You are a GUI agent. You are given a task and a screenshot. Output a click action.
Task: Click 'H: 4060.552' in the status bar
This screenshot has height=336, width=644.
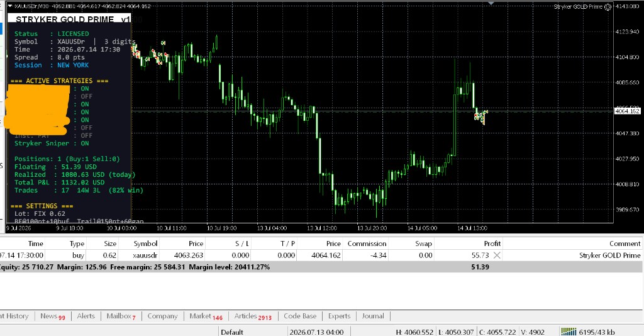[x=414, y=332]
